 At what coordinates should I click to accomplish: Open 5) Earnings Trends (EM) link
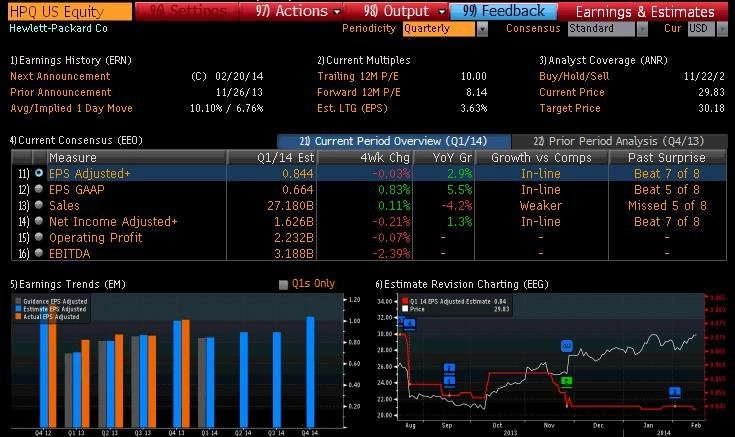click(68, 284)
